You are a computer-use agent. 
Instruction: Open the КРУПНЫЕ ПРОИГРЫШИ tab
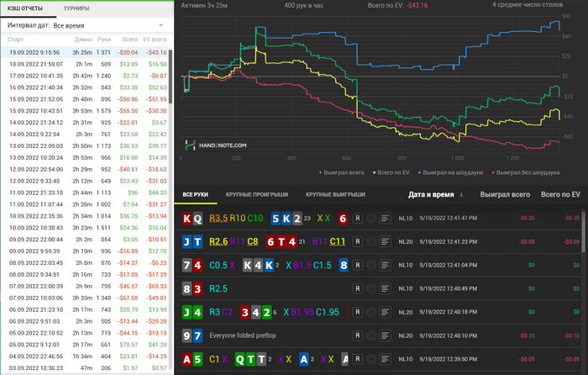[x=257, y=195]
